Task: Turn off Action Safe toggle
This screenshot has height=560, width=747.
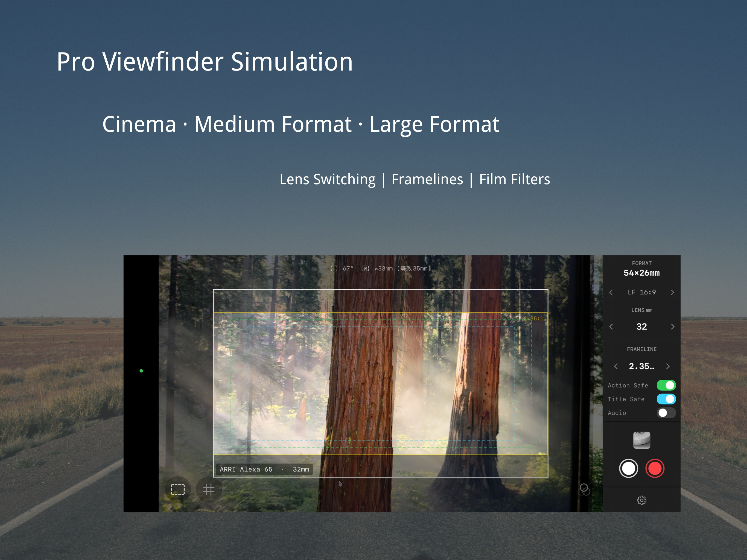Action: tap(666, 385)
